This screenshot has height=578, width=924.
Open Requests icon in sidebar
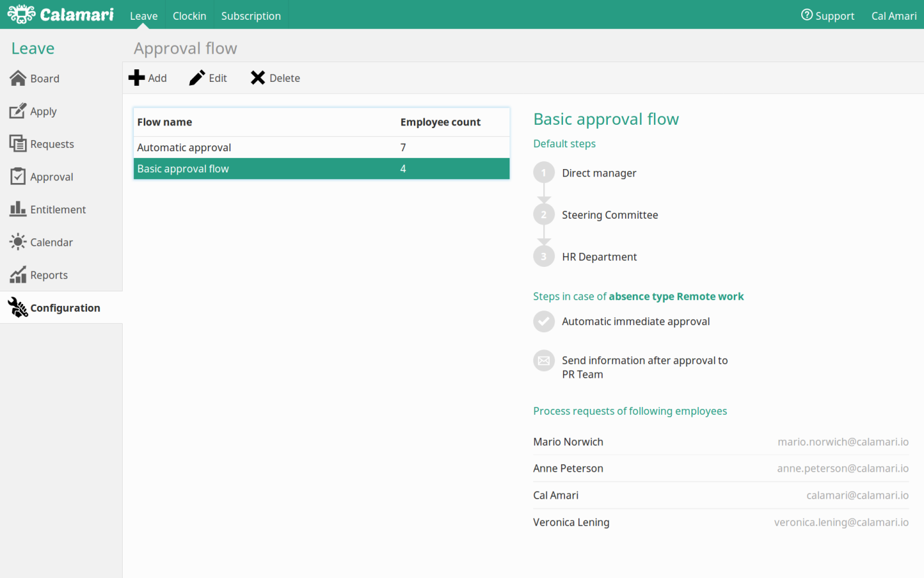coord(18,143)
